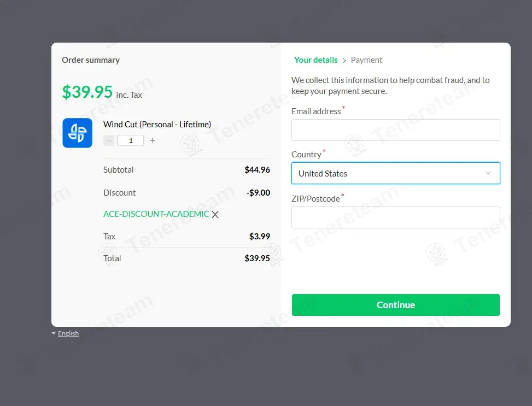Click the Wind Cut (Personal - Lifetime) product name
Viewport: 532px width, 406px height.
pos(157,125)
